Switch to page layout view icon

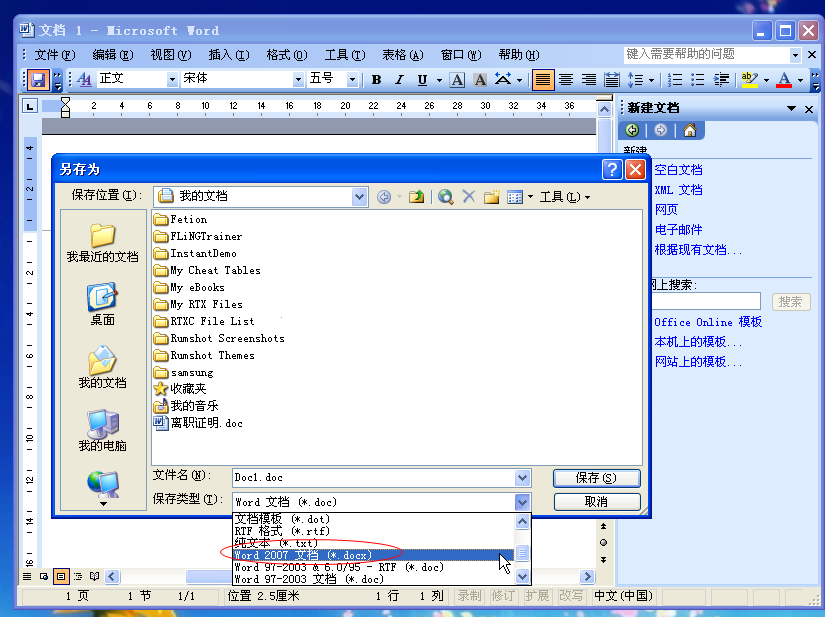[61, 576]
